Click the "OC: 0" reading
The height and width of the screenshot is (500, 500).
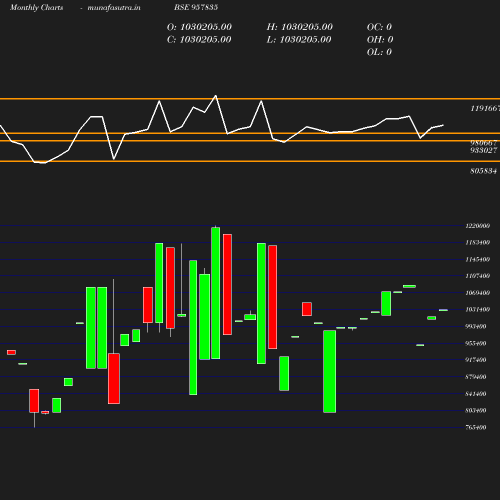(x=379, y=27)
